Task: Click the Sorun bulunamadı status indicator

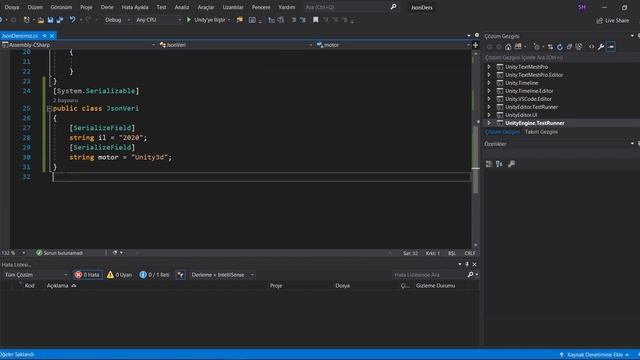Action: (x=60, y=253)
